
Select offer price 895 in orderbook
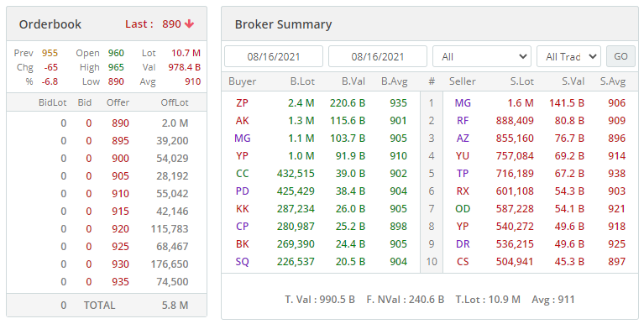point(120,141)
